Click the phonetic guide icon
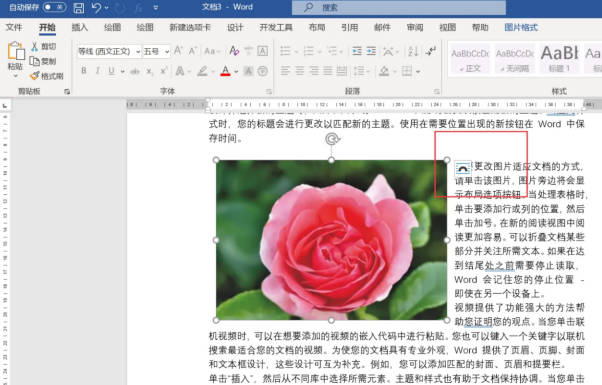 pos(248,51)
